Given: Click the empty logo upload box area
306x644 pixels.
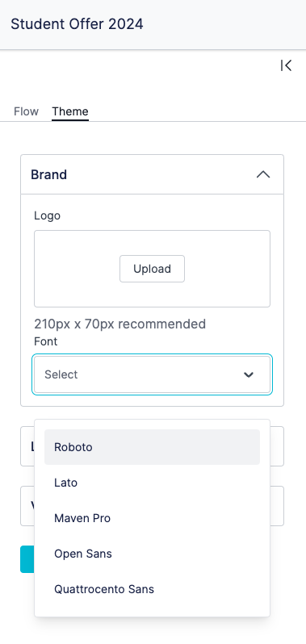Looking at the screenshot, I should pos(152,269).
